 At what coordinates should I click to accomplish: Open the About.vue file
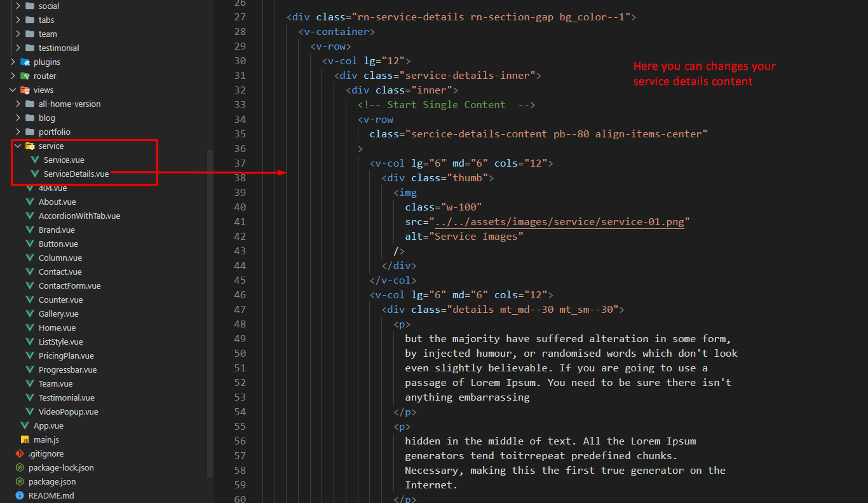coord(57,202)
